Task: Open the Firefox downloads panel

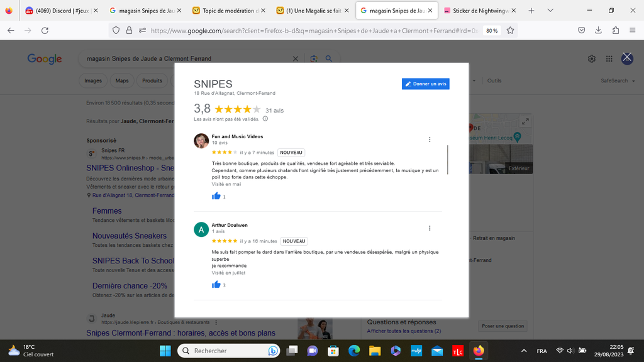Action: pos(599,30)
